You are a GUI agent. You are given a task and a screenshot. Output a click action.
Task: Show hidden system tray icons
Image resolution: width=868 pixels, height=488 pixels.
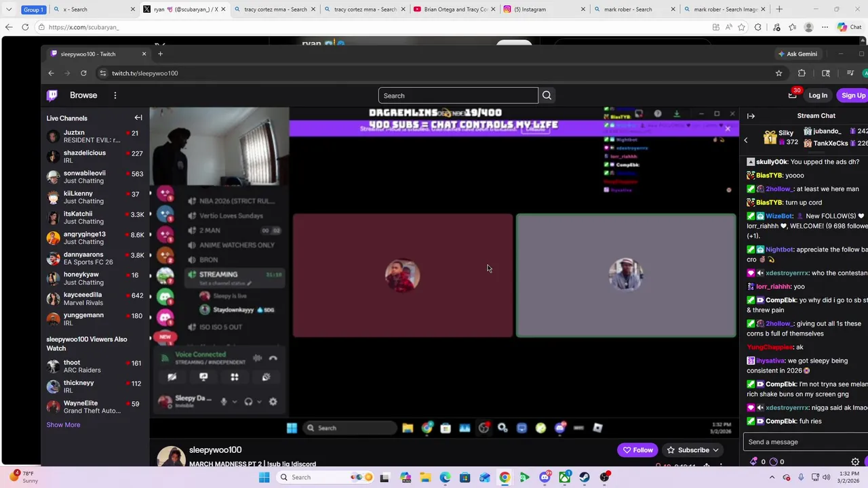[x=772, y=477]
